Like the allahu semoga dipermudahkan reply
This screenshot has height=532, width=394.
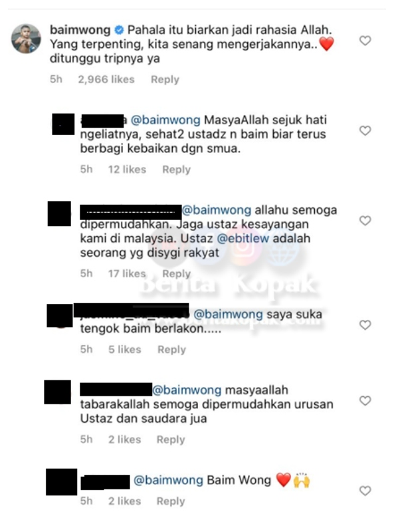tap(365, 221)
